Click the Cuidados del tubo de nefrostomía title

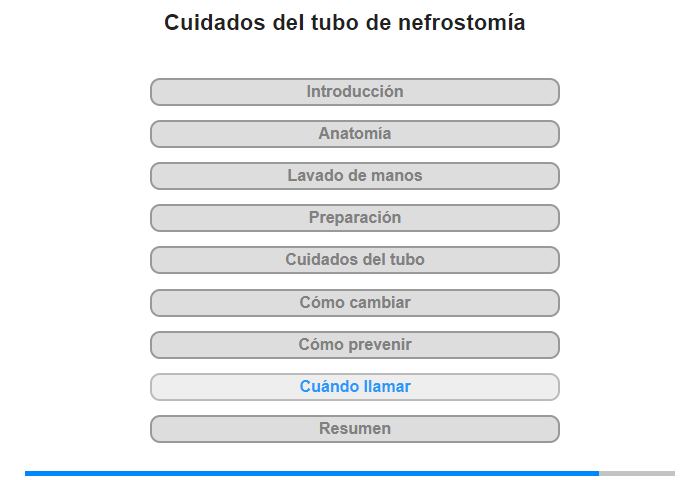tap(345, 23)
